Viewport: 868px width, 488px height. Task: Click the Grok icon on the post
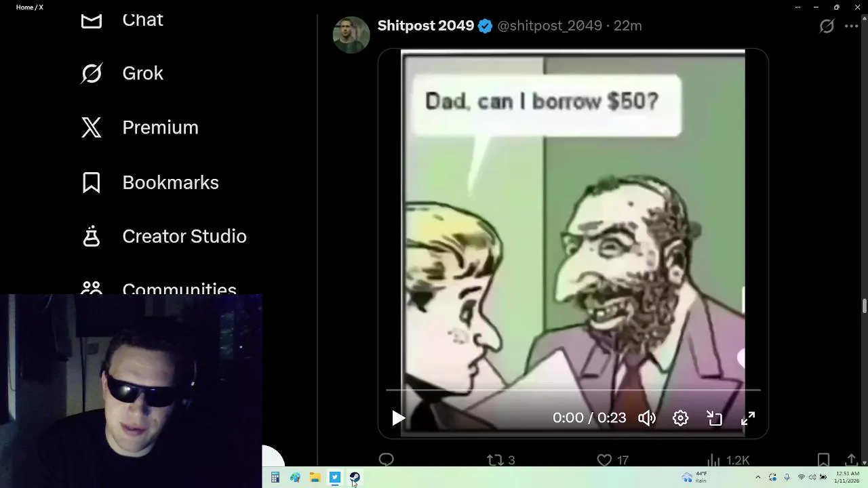coord(827,26)
